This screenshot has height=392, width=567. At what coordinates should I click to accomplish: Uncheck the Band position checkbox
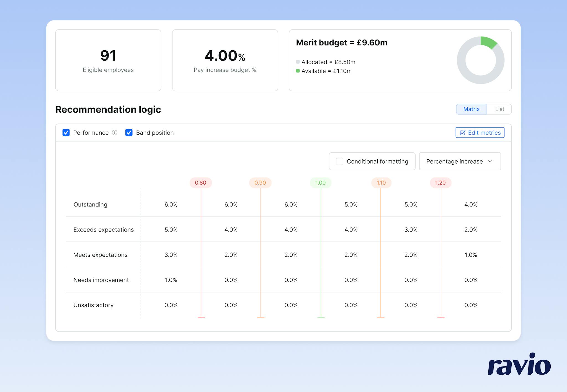pos(129,133)
